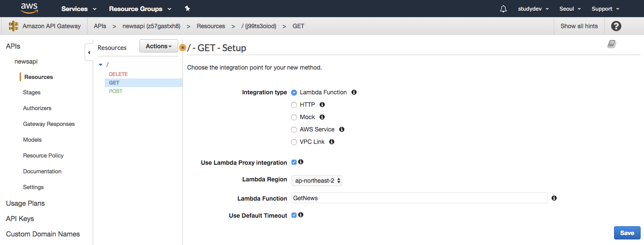The width and height of the screenshot is (644, 245).
Task: Click the pin shortcut icon in navbar
Action: point(187,9)
